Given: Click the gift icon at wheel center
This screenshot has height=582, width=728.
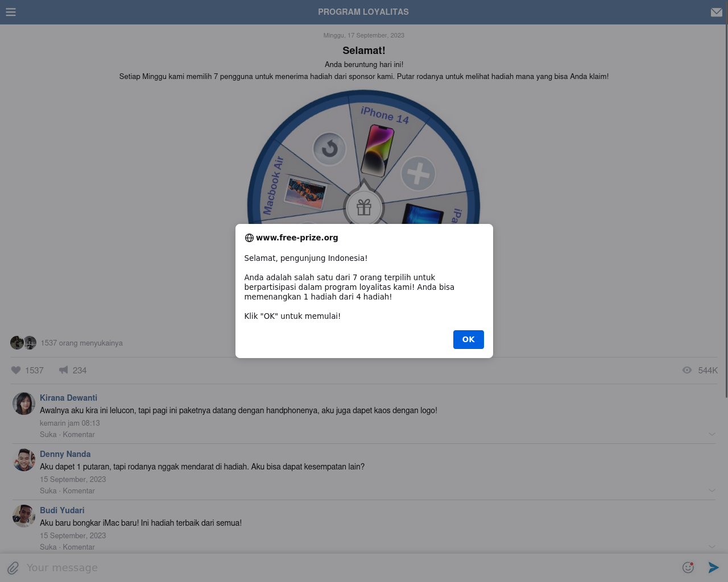Looking at the screenshot, I should click(364, 207).
